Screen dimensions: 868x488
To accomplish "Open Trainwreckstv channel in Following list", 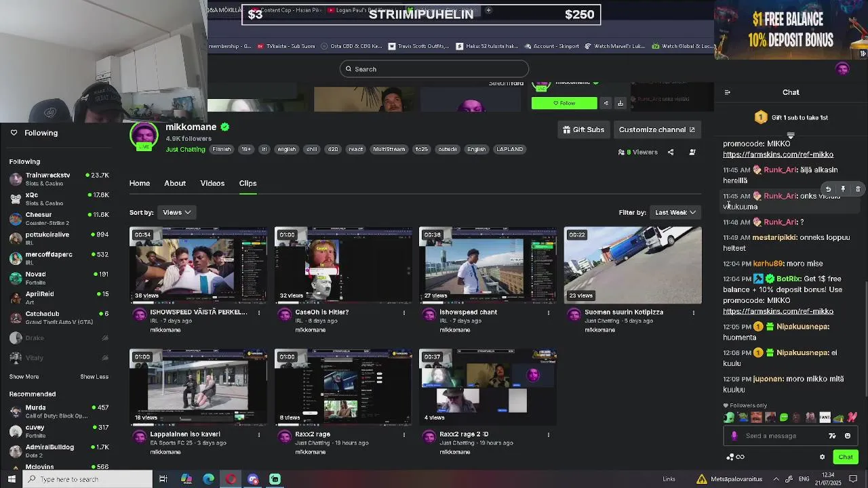I will tap(59, 179).
